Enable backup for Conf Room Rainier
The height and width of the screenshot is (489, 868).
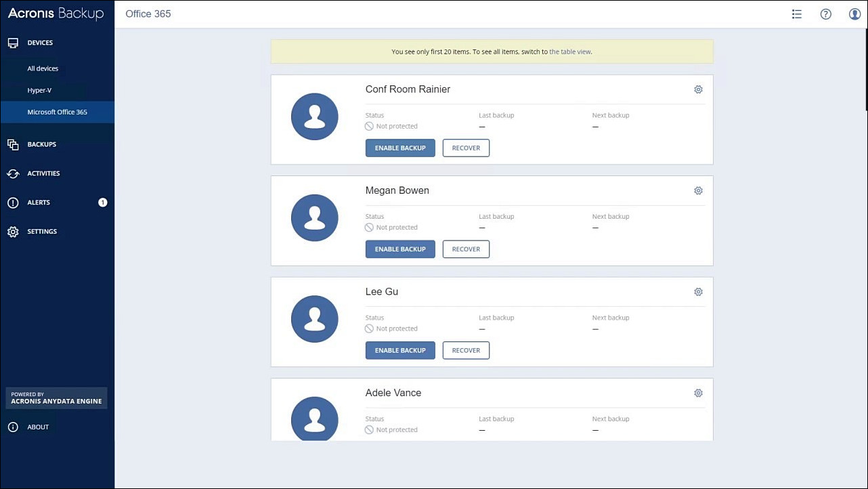pos(400,148)
